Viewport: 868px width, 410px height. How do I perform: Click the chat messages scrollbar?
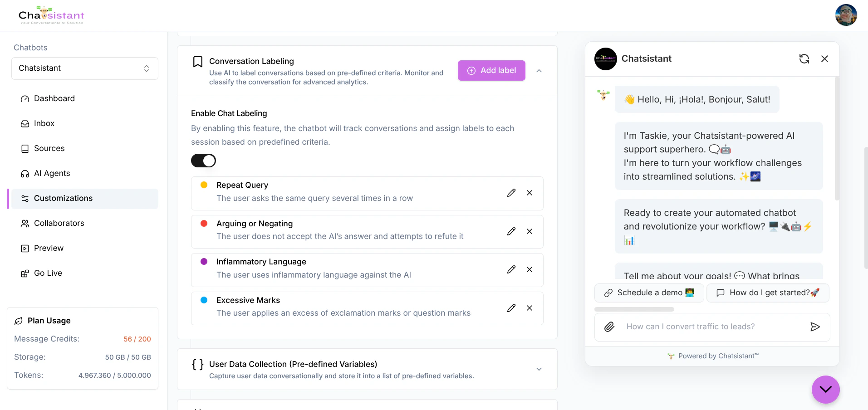point(837,138)
